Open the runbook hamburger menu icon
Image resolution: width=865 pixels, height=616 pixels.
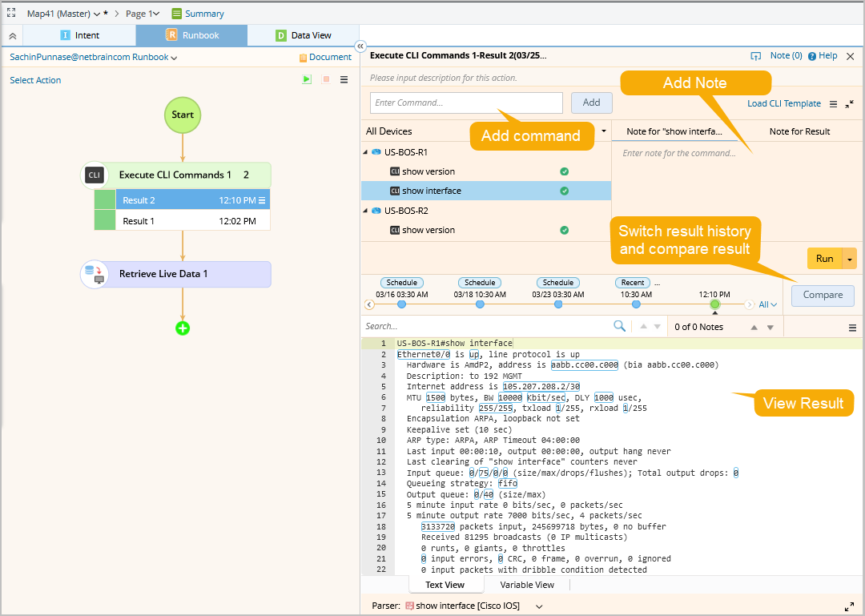coord(344,80)
